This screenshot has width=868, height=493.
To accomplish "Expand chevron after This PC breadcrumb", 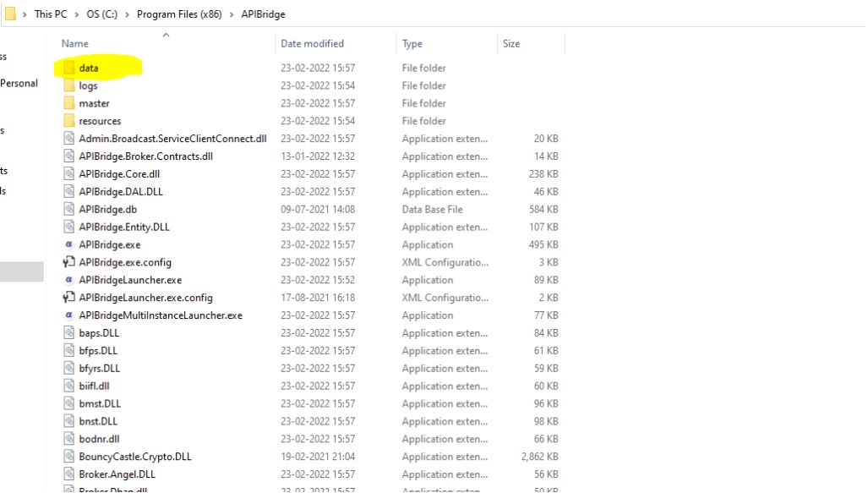I will (76, 14).
